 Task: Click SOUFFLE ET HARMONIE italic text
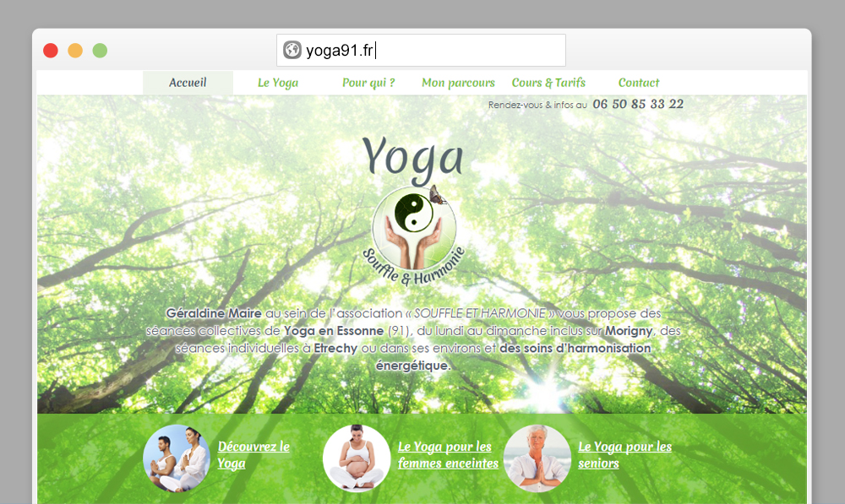pos(480,313)
